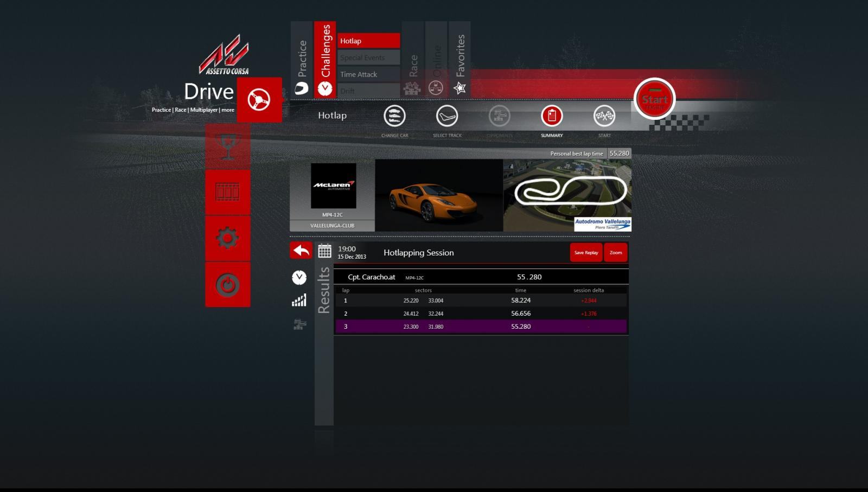Click the Practice helmet icon
This screenshot has height=492, width=868.
click(302, 88)
